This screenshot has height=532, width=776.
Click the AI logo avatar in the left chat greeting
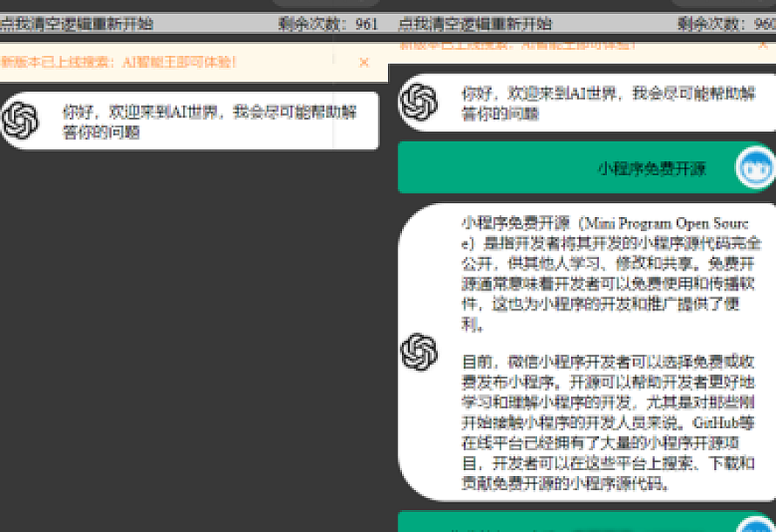coord(20,121)
